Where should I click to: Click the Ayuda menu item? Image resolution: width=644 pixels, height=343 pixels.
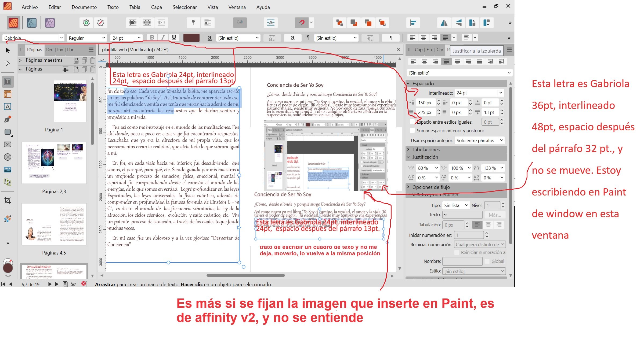point(263,7)
